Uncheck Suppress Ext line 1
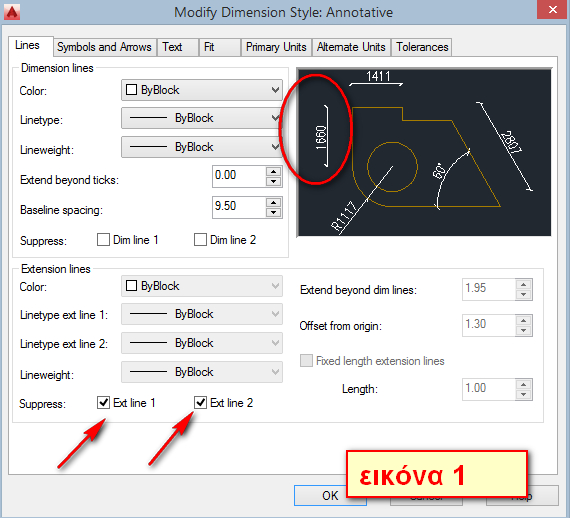This screenshot has height=518, width=570. [x=104, y=402]
